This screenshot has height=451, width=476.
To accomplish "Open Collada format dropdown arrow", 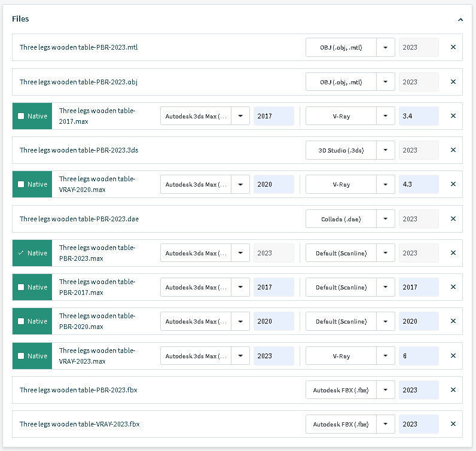I will pos(386,219).
